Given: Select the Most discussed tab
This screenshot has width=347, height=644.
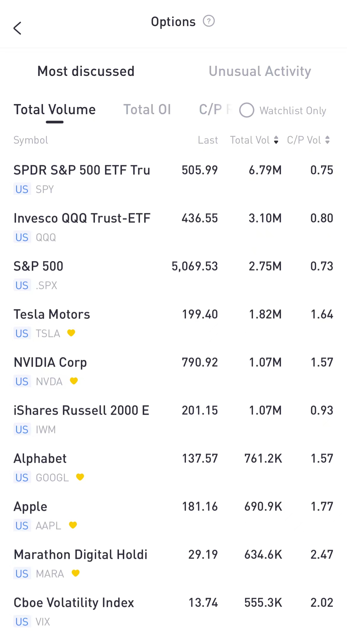Looking at the screenshot, I should pos(86,71).
